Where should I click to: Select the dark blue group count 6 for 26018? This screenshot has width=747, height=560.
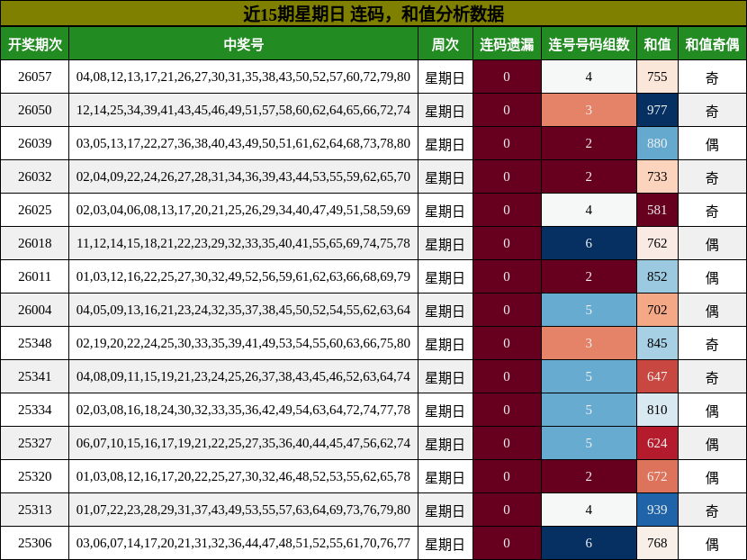pyautogui.click(x=588, y=243)
